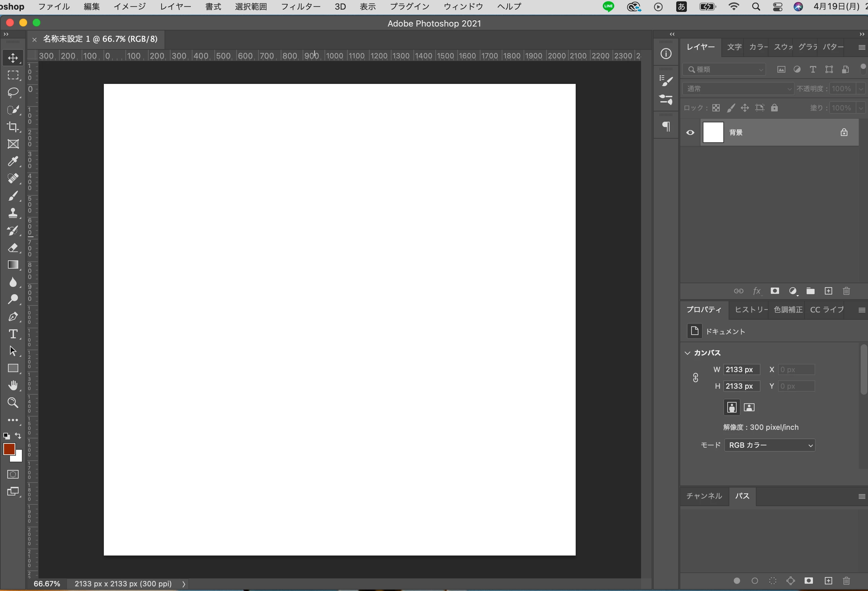
Task: Select the Crop tool
Action: (13, 127)
